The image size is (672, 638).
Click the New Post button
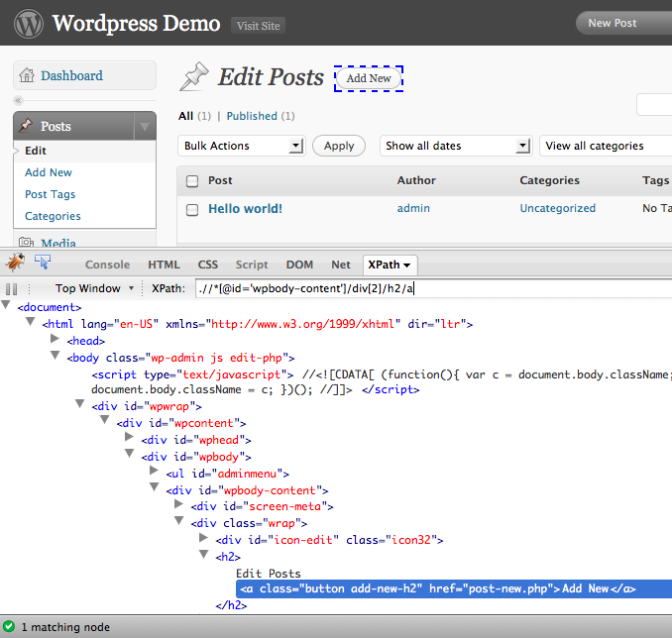[x=623, y=23]
